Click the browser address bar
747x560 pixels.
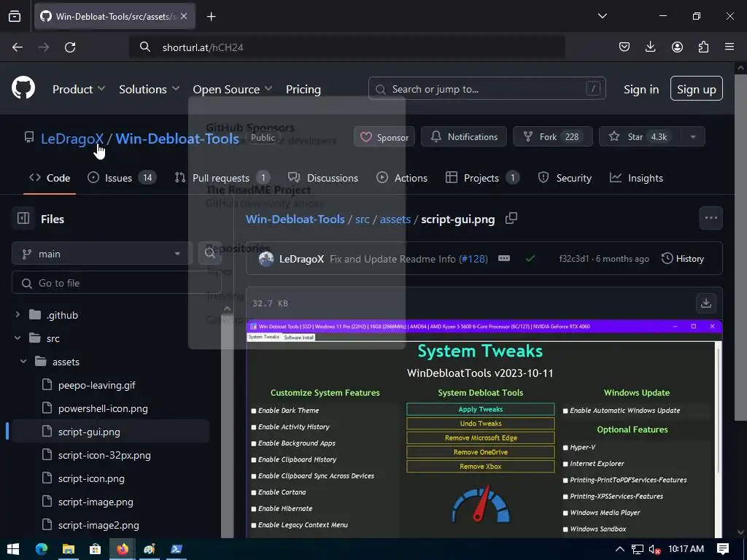coord(347,47)
